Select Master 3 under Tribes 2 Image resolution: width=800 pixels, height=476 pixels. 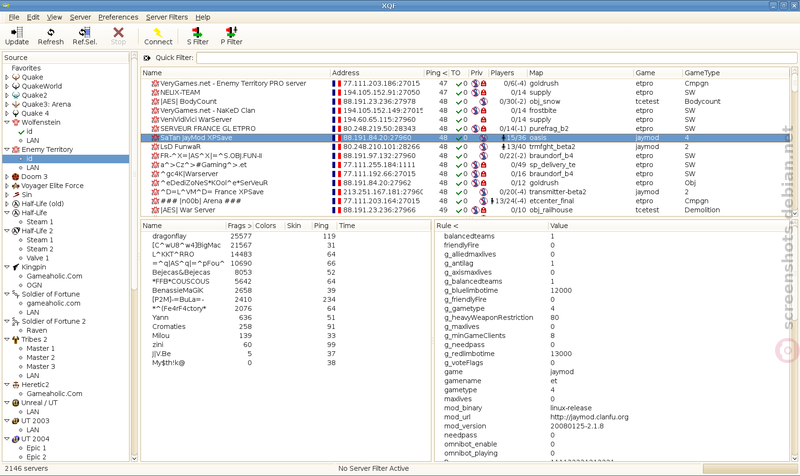point(40,366)
